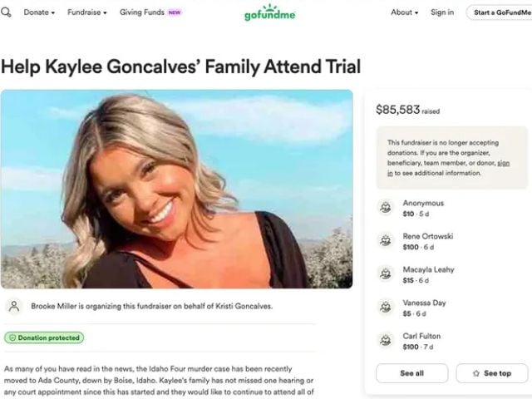Follow the sign in link in notice
This screenshot has height=399, width=532.
pos(504,163)
